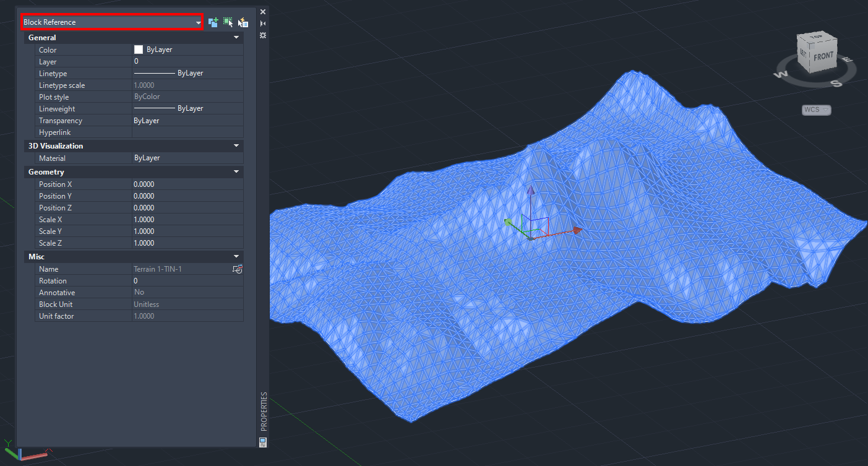The height and width of the screenshot is (466, 868).
Task: Collapse the 3D Visualization section
Action: point(236,146)
